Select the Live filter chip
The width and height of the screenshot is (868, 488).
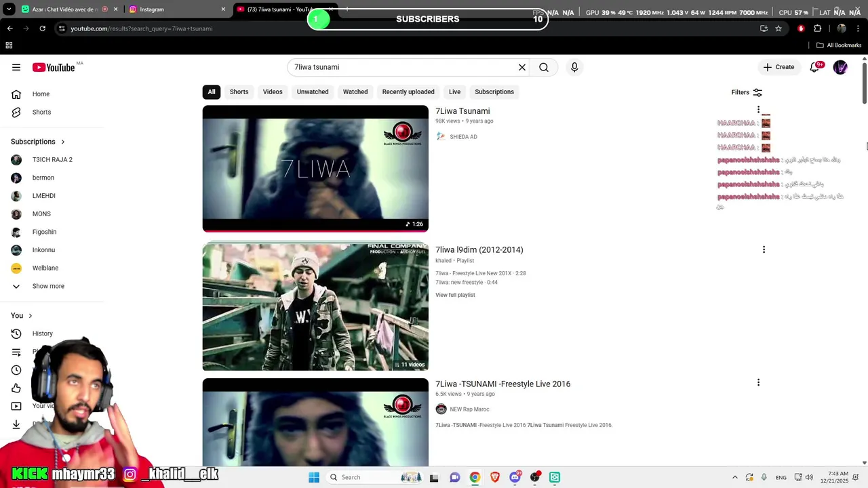pos(454,91)
